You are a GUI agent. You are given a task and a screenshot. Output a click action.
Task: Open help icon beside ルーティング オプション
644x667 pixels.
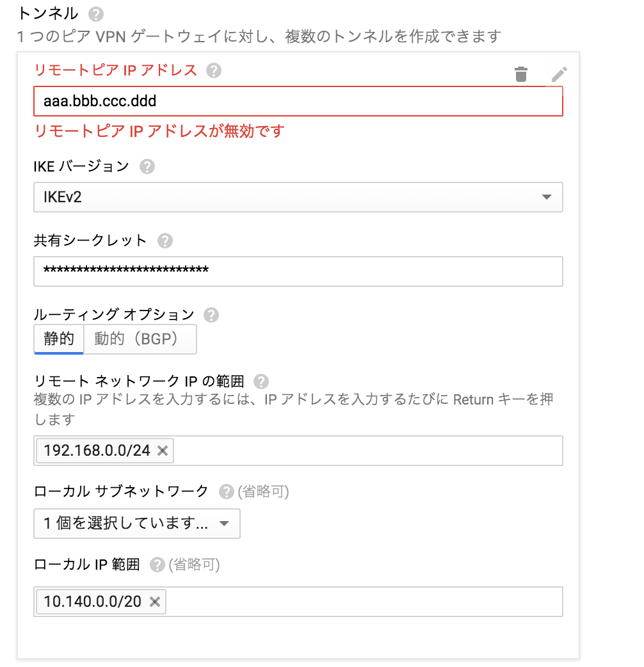211,315
